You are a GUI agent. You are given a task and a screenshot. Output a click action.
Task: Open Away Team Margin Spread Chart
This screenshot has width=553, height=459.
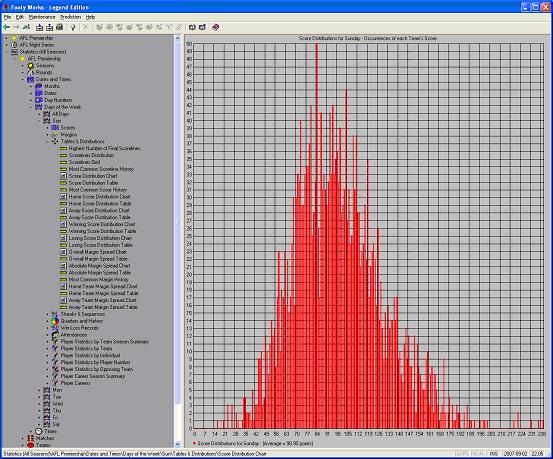click(x=102, y=300)
